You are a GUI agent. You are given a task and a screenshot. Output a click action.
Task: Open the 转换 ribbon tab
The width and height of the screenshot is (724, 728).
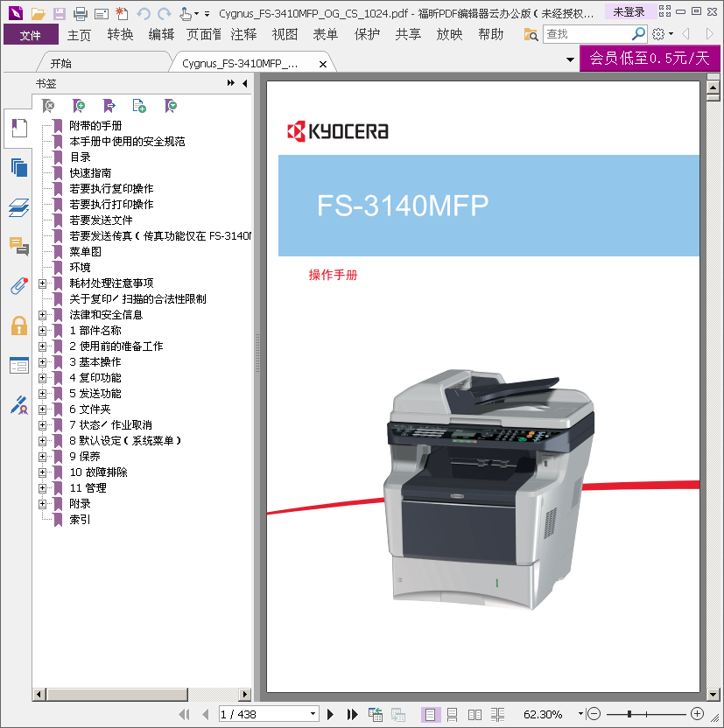[120, 35]
